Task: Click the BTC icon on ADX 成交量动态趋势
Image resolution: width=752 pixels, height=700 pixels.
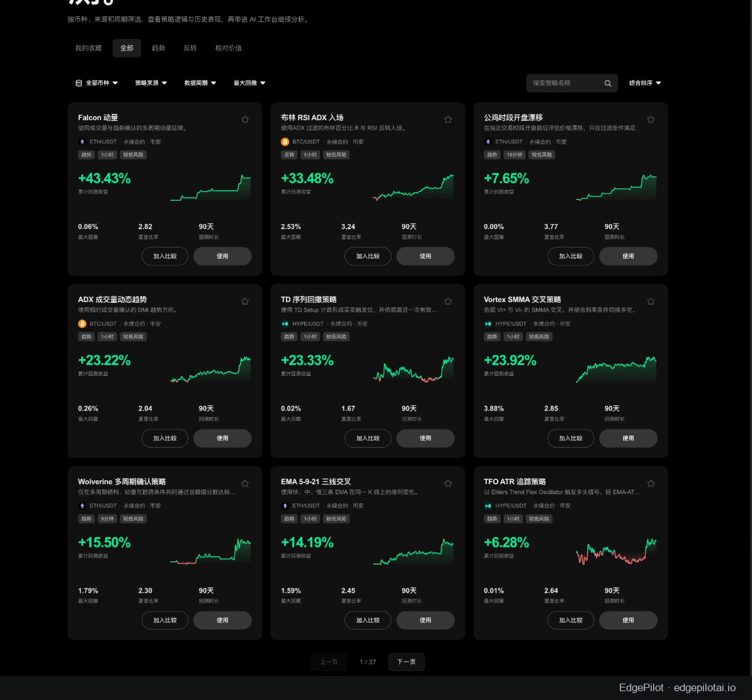Action: pos(82,324)
